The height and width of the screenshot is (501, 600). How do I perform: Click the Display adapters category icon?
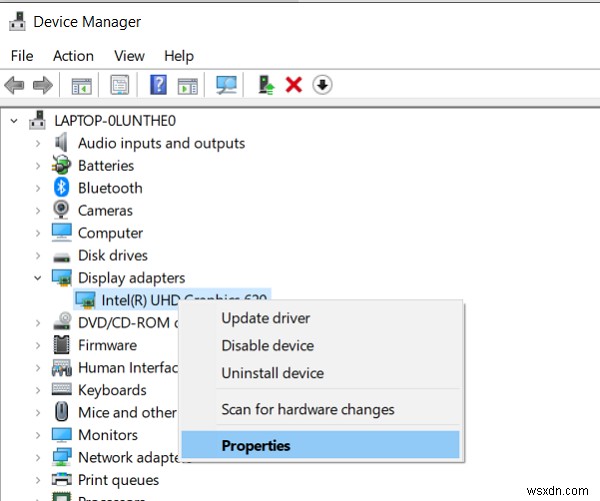(62, 277)
